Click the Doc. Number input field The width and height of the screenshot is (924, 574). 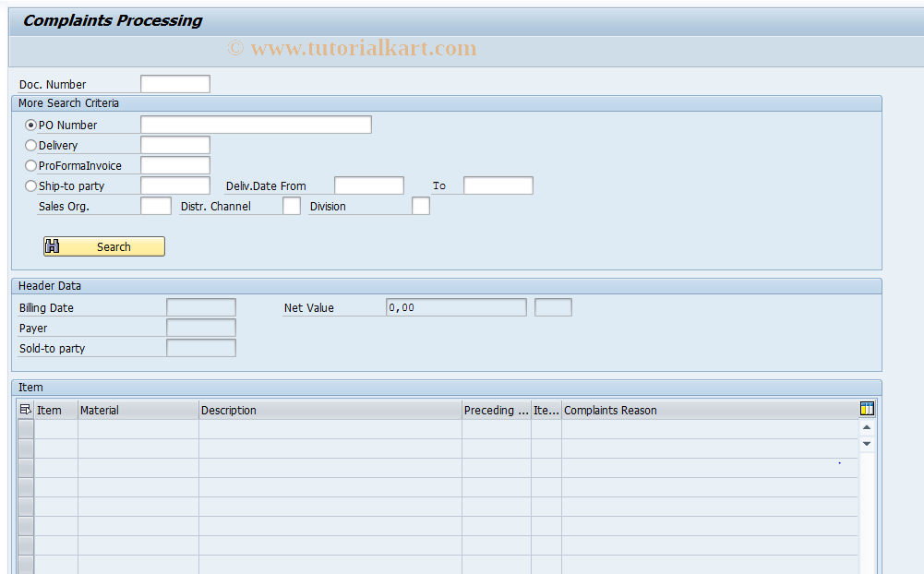[x=175, y=84]
